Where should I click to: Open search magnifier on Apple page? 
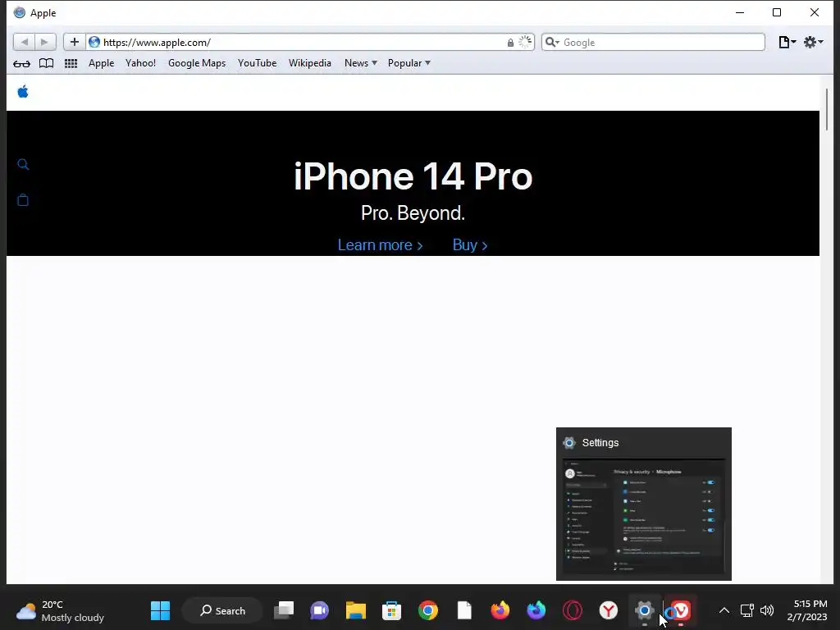[x=23, y=164]
